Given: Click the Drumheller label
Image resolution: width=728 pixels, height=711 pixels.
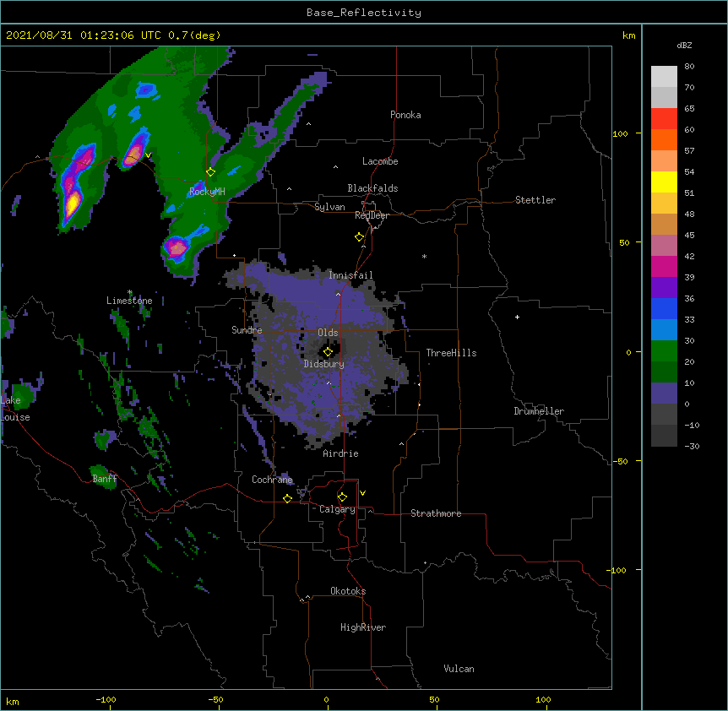Looking at the screenshot, I should (539, 411).
